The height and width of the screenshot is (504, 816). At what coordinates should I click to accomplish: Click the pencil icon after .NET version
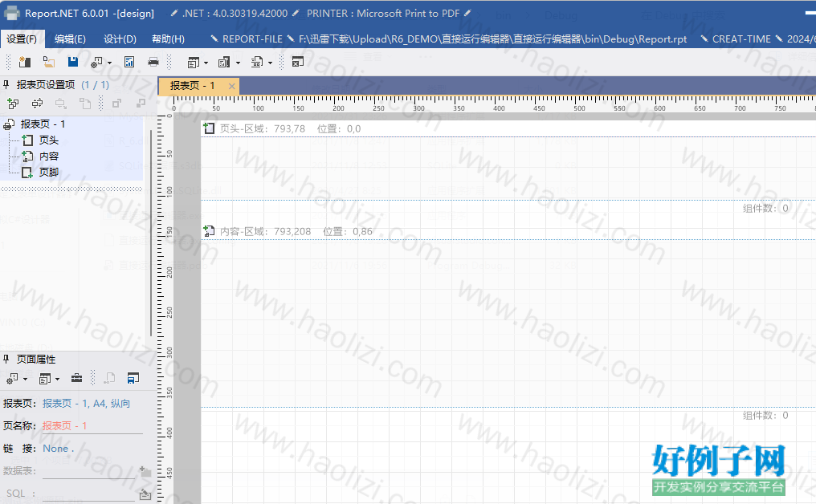click(296, 13)
